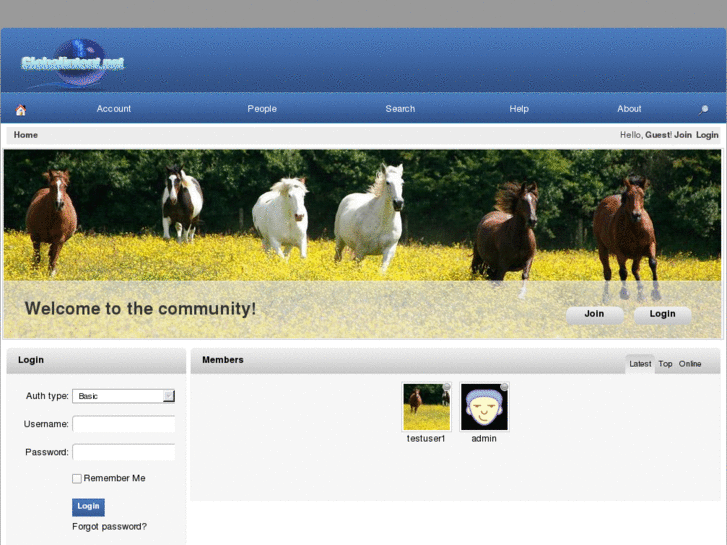Viewport: 727px width, 545px height.
Task: Open the Help menu
Action: (519, 109)
